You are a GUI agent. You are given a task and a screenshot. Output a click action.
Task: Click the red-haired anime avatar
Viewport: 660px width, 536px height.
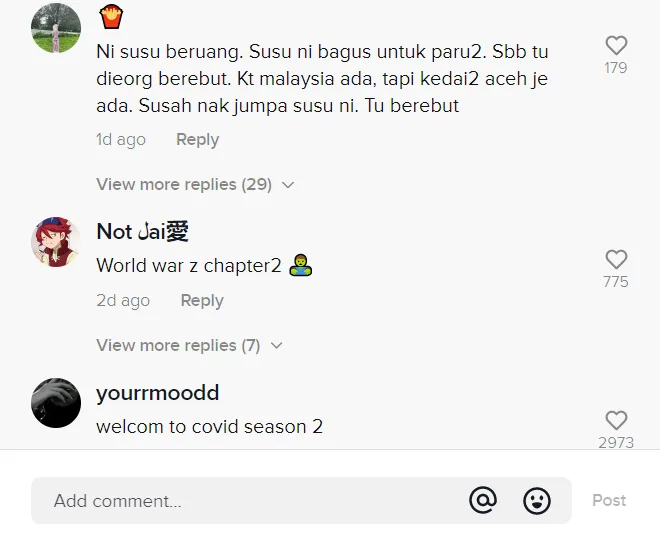coord(56,242)
